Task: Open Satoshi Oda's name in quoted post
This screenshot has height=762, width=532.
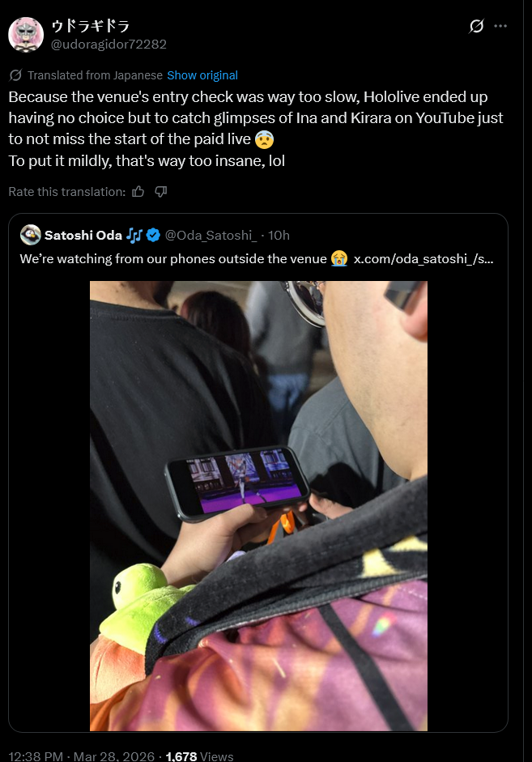Action: (x=83, y=235)
